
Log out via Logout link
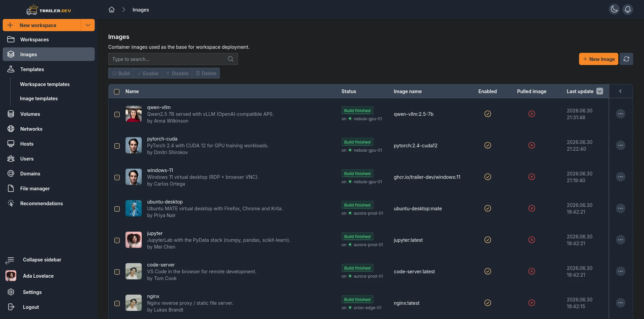coord(49,307)
